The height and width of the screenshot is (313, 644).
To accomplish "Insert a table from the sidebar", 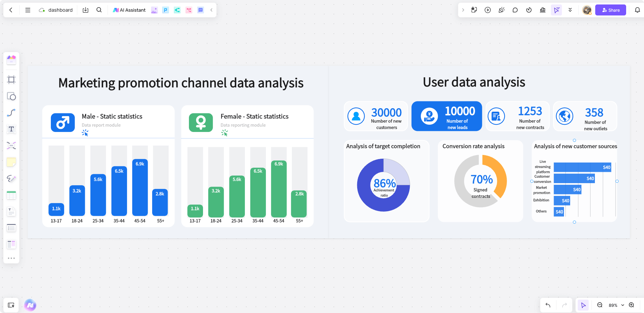I will pos(11,195).
